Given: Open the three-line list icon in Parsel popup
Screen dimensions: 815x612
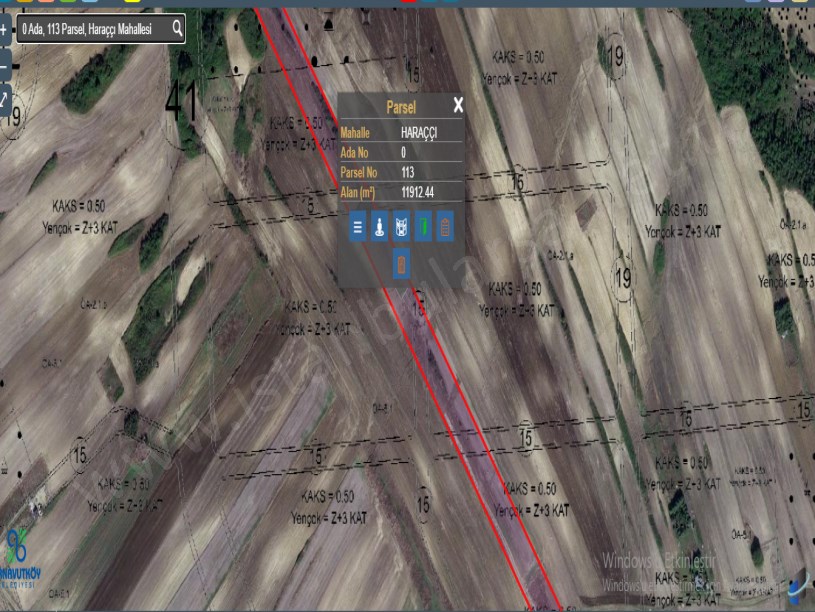Looking at the screenshot, I should tap(357, 227).
